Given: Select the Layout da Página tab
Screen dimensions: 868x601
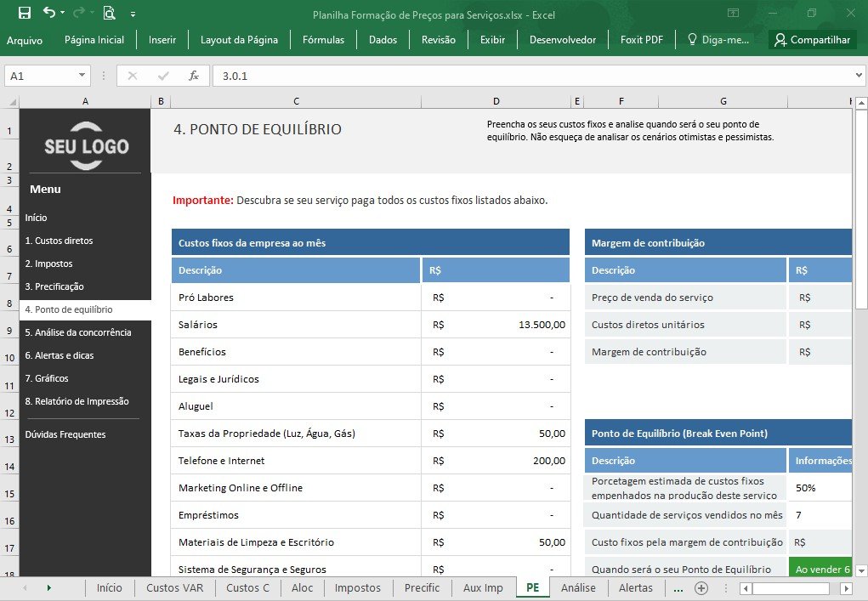Looking at the screenshot, I should click(x=239, y=40).
